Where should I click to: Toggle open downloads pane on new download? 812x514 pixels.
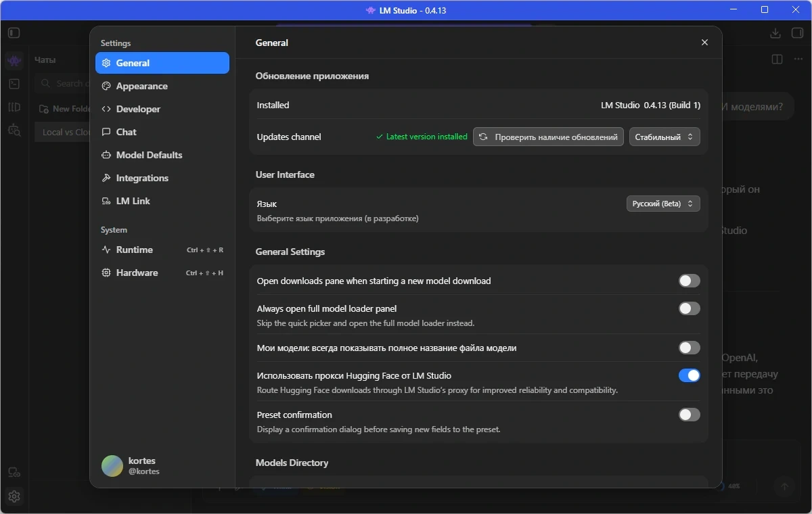pyautogui.click(x=690, y=281)
